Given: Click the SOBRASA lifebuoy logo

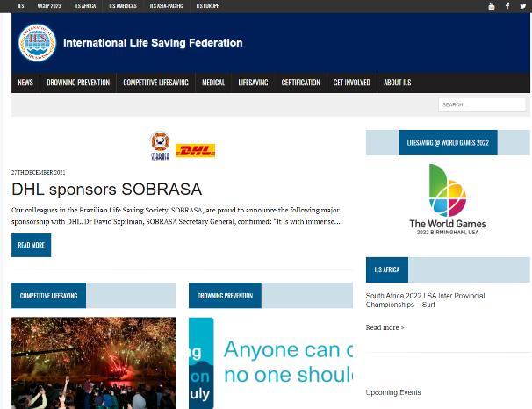Looking at the screenshot, I should coord(160,146).
